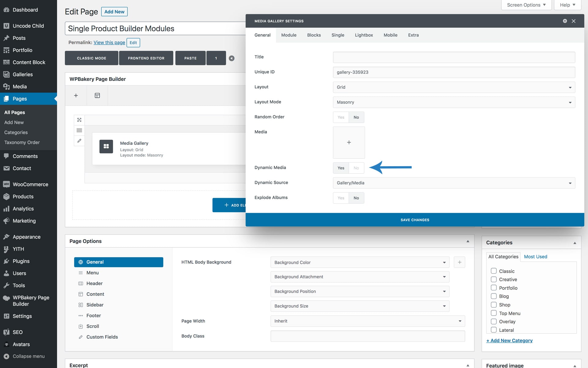
Task: Open the Page Width Inherit dropdown
Action: [367, 321]
